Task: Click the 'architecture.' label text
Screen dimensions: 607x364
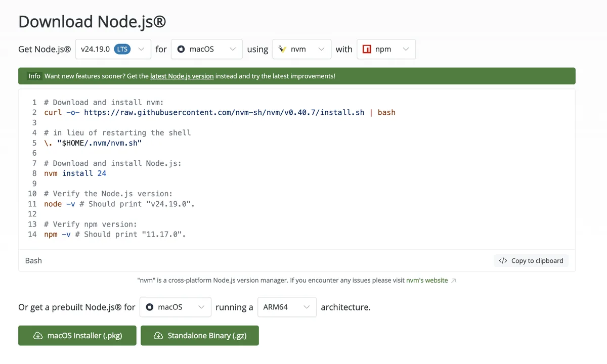Action: tap(345, 307)
